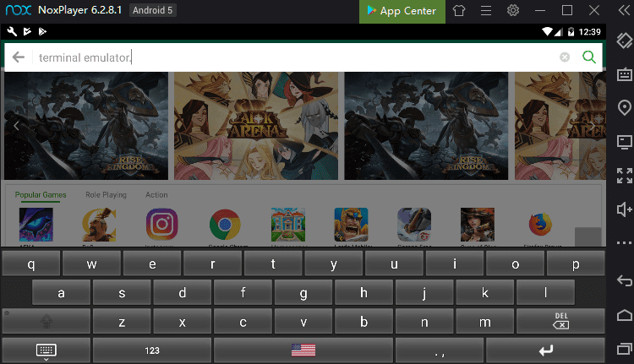Viewport: 634px width, 364px height.
Task: Click the wrench icon in status bar
Action: 12,31
